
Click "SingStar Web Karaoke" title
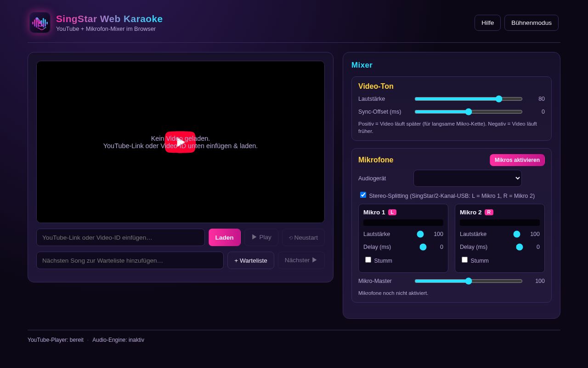coord(109,19)
